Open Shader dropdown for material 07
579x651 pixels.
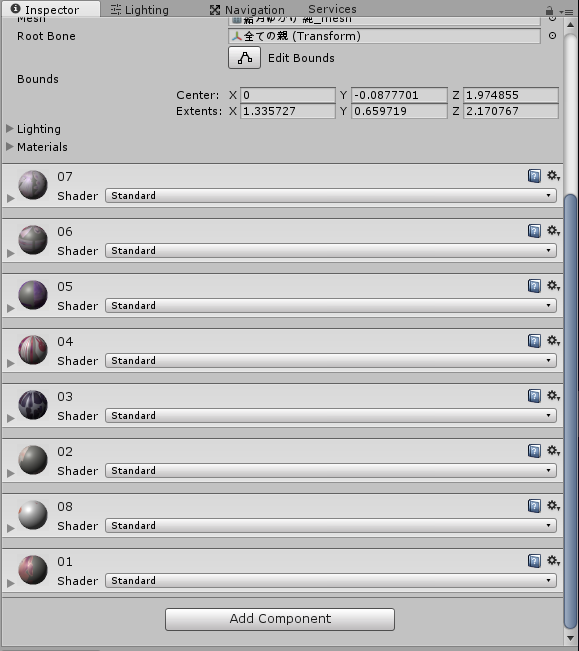331,196
